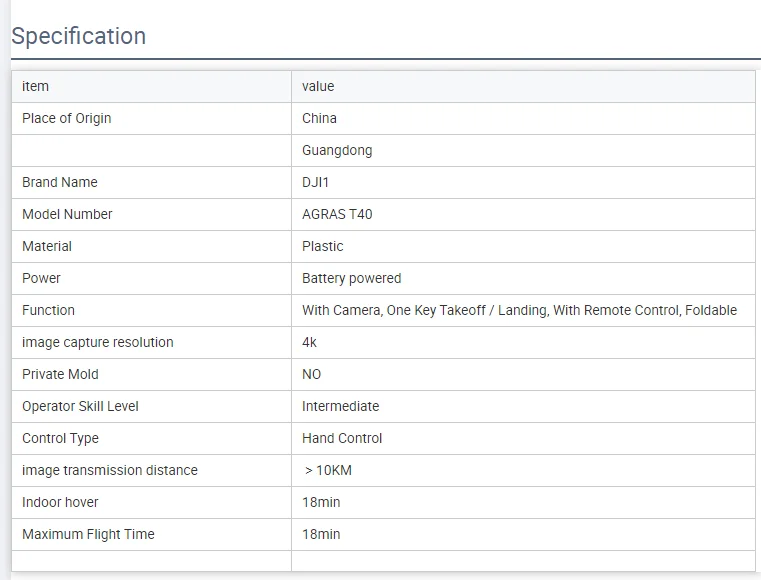Click the image capture resolution label

click(x=97, y=342)
